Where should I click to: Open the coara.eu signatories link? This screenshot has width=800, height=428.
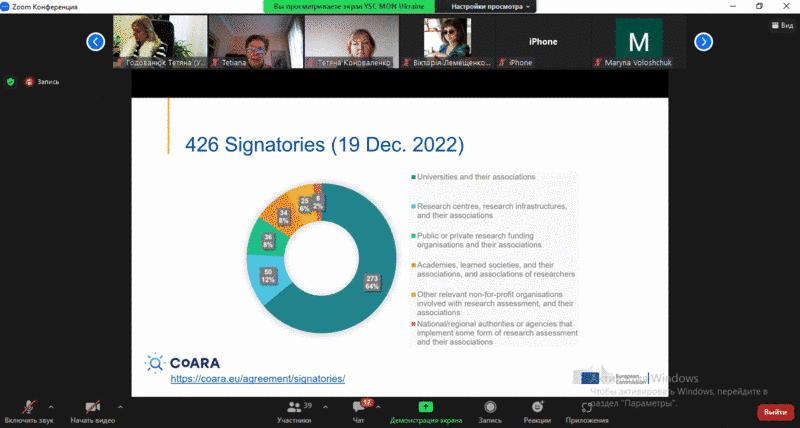point(257,379)
